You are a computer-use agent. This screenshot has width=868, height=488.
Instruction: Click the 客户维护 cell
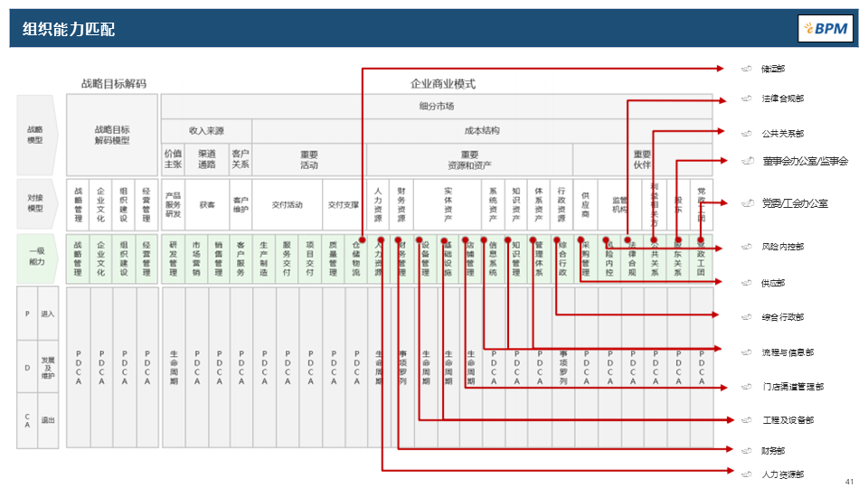[x=241, y=204]
